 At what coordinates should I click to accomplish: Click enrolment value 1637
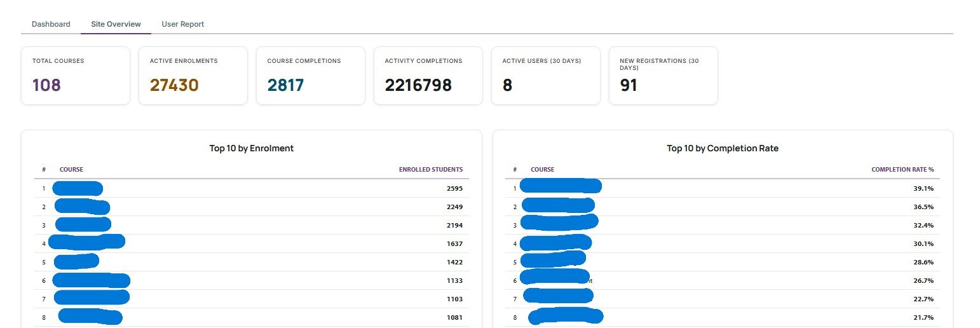point(454,243)
